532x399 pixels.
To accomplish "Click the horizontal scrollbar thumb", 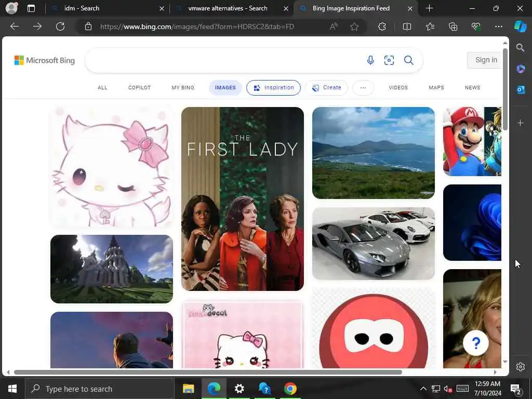I will point(208,372).
